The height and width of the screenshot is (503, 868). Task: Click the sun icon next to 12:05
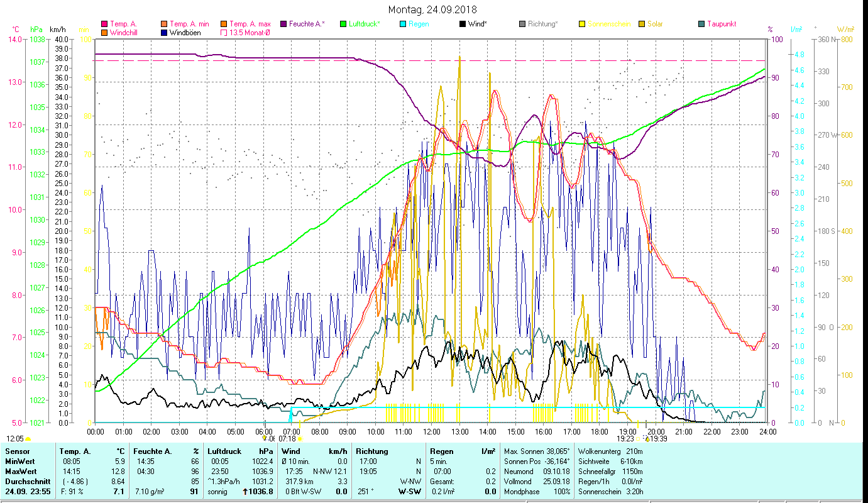pos(28,439)
